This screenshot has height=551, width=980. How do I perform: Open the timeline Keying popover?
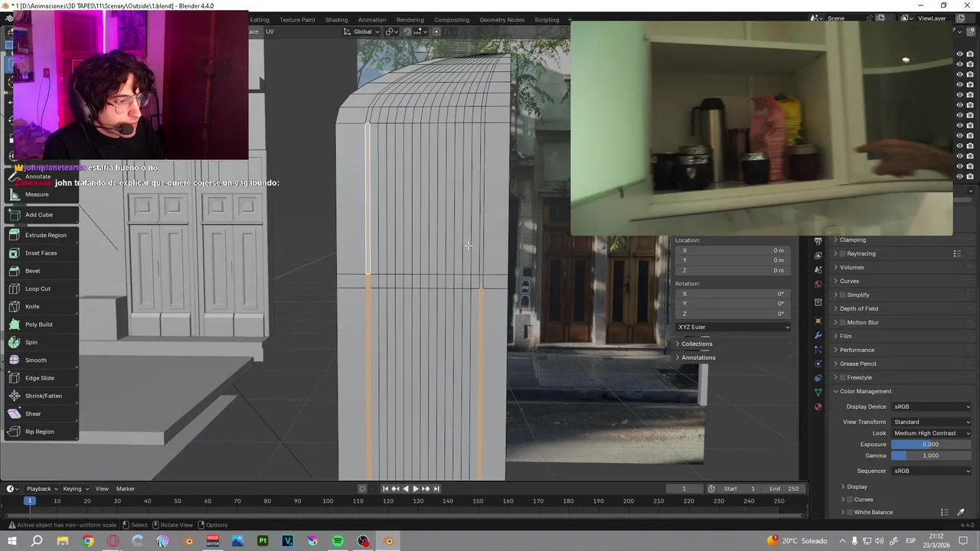click(x=75, y=488)
